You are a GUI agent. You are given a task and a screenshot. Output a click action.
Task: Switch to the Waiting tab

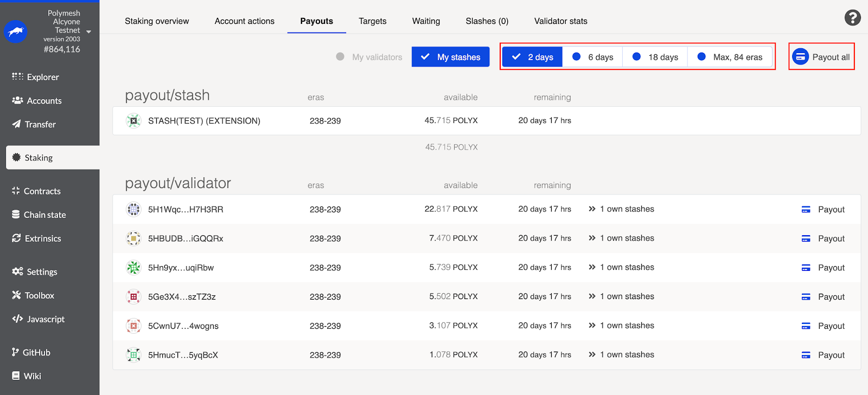click(x=426, y=21)
